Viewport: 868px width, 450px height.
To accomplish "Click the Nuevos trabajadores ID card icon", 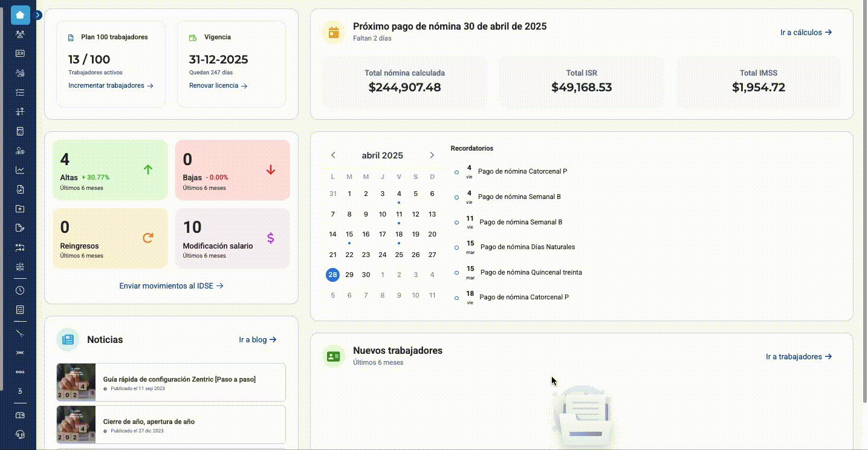I will pos(333,356).
